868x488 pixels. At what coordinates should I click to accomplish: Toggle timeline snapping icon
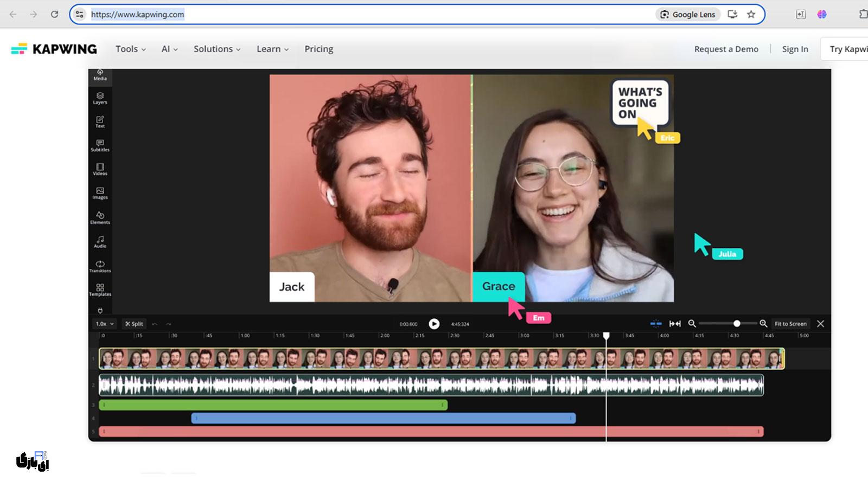(x=655, y=324)
